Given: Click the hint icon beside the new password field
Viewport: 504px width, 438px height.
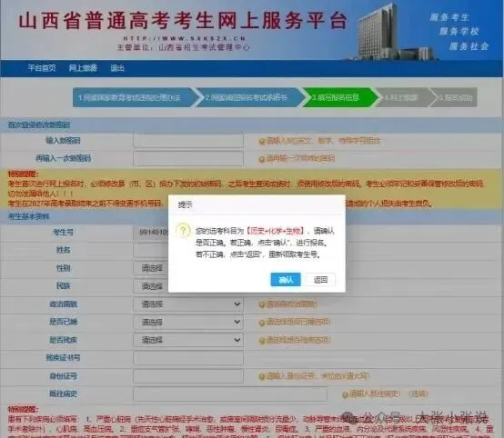Looking at the screenshot, I should pyautogui.click(x=262, y=141).
